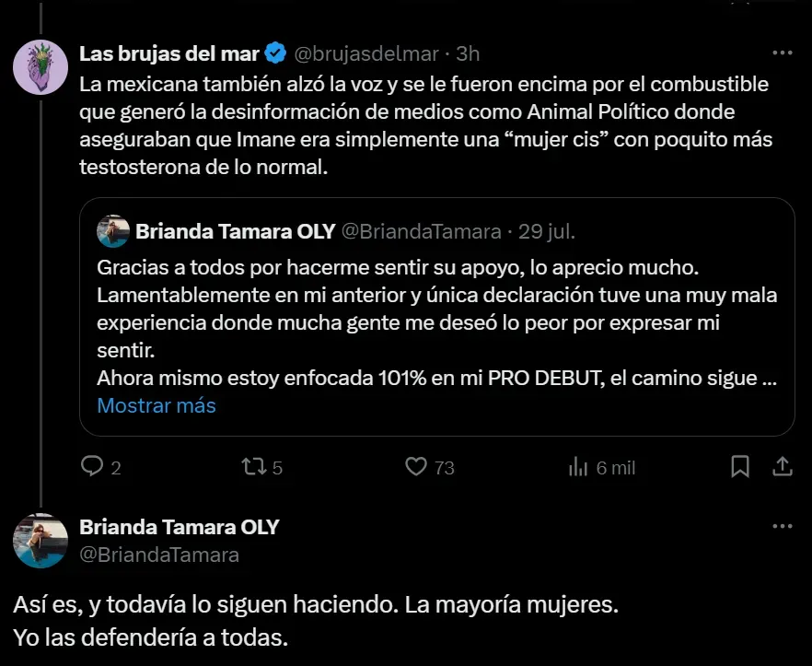Screen dimensions: 812x666
Task: Open the view analytics icon showing 6 mil
Action: (x=578, y=467)
